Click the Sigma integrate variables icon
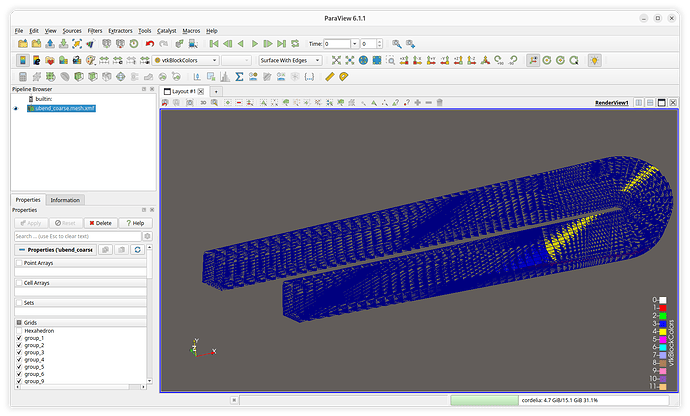Image resolution: width=690 pixels, height=416 pixels. pyautogui.click(x=239, y=77)
